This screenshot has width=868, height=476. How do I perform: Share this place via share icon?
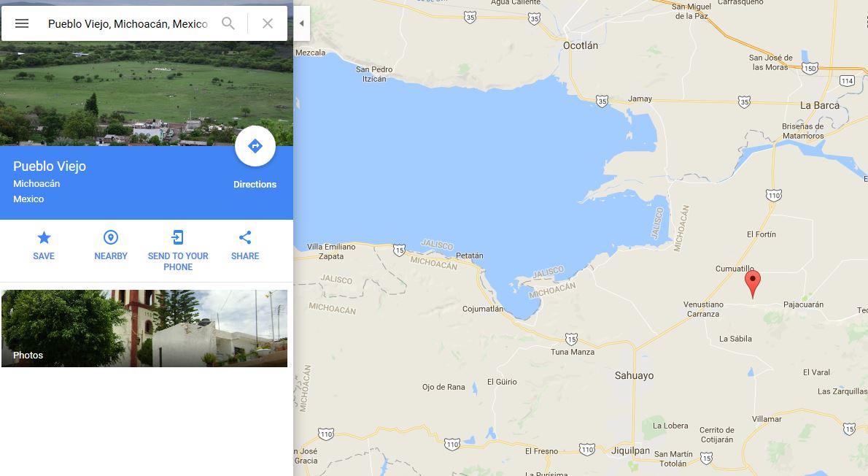coord(245,238)
